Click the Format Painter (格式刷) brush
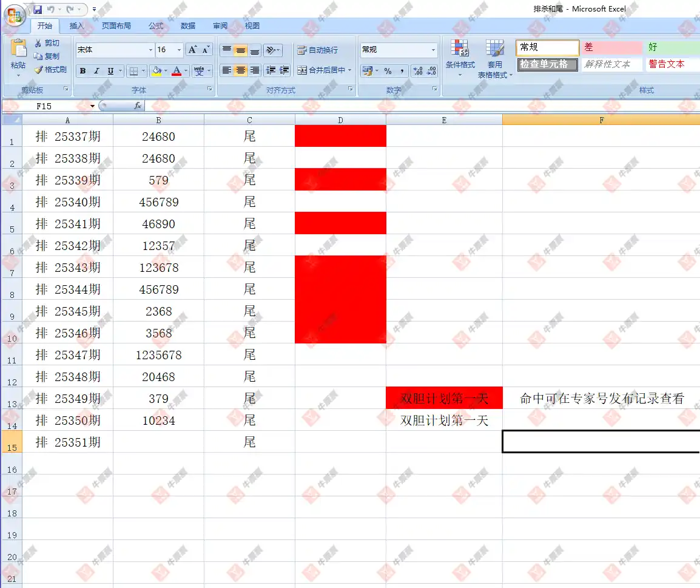 tap(39, 70)
